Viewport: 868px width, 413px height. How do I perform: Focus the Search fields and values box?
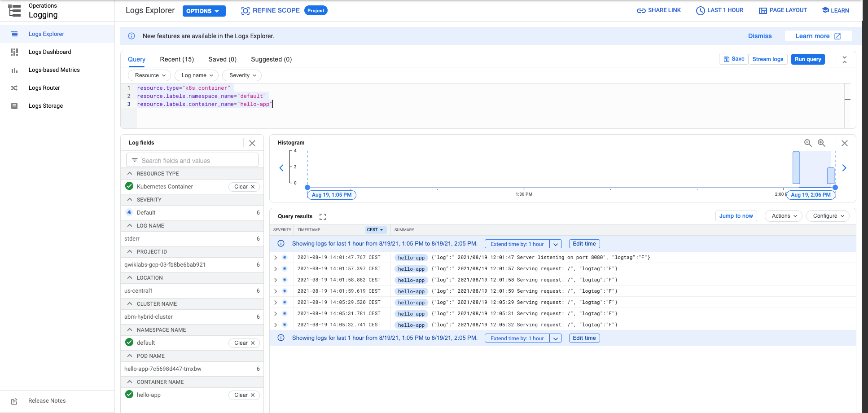(193, 160)
